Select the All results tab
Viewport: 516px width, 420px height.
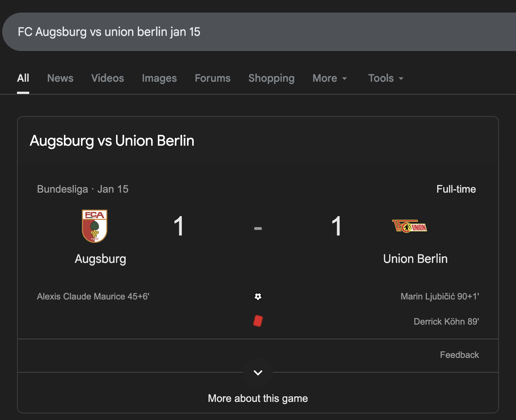[23, 78]
